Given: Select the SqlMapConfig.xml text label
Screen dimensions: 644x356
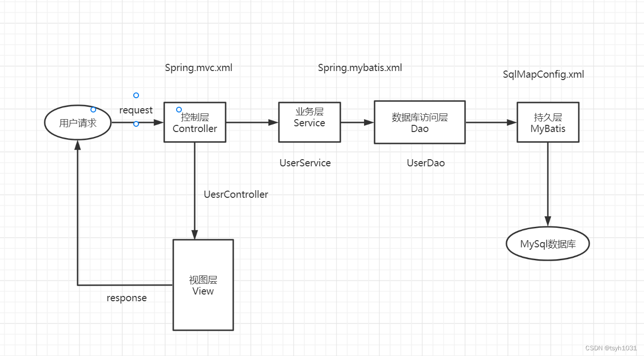Looking at the screenshot, I should 543,75.
